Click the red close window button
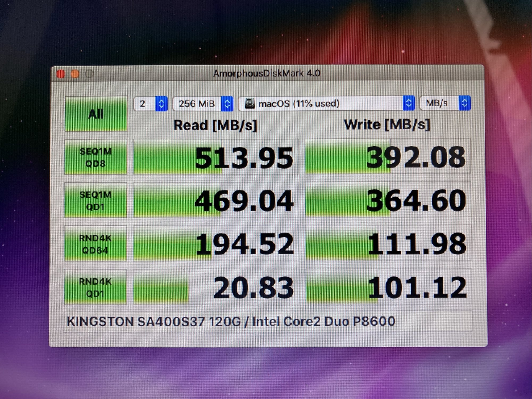Image resolution: width=532 pixels, height=399 pixels. tap(61, 74)
